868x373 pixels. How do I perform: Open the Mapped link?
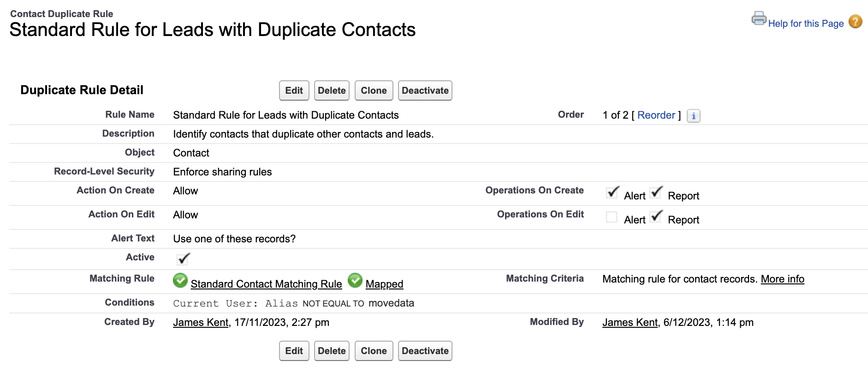pos(384,284)
